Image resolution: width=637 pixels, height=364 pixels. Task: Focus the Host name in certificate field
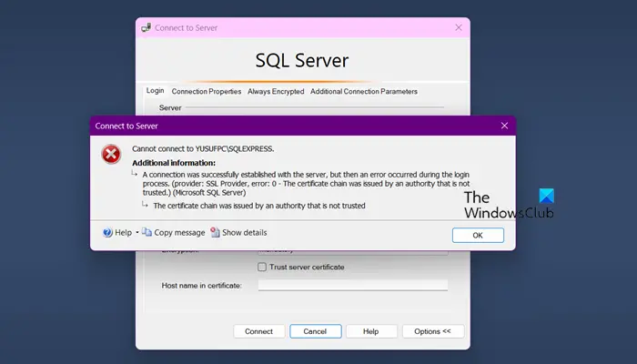(353, 285)
